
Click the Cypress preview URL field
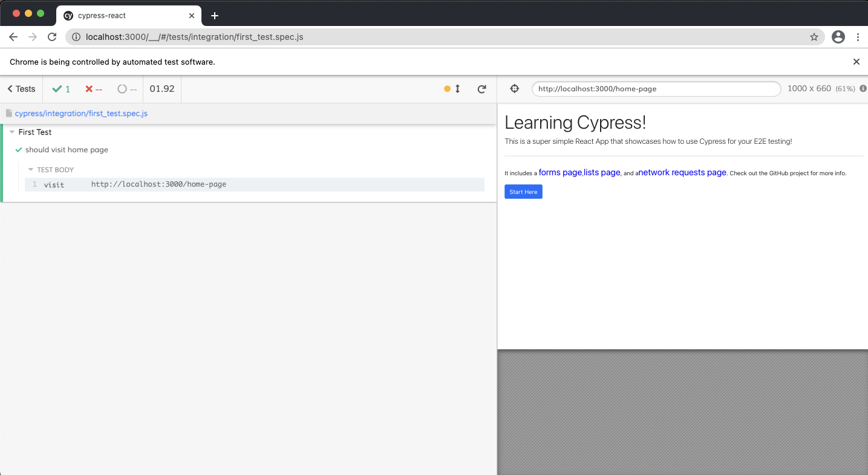656,89
